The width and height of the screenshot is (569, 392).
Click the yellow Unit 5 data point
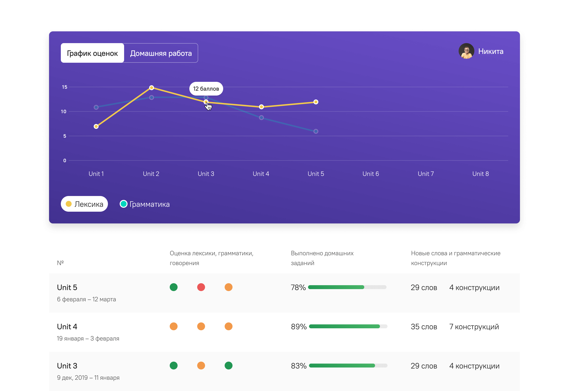(316, 102)
